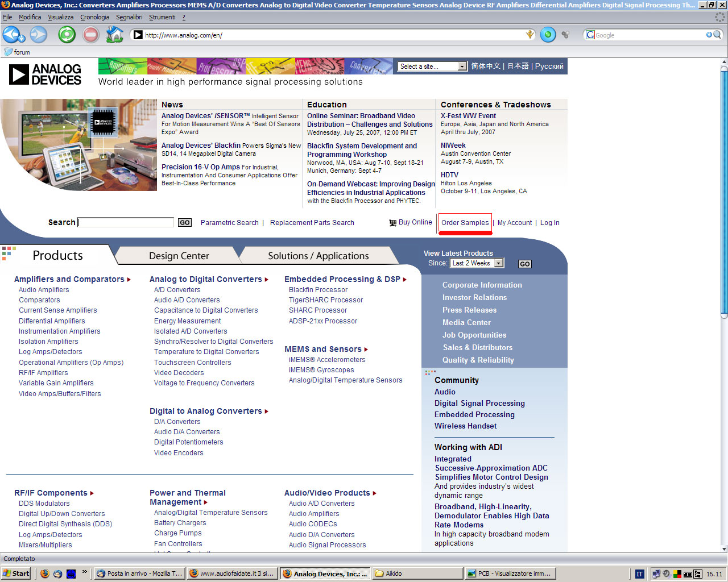
Task: Open the Modifica menu
Action: (30, 17)
